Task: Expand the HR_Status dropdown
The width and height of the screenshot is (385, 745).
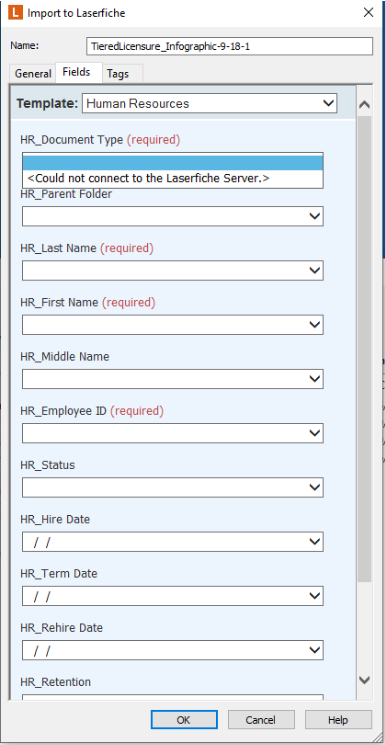Action: tap(314, 487)
